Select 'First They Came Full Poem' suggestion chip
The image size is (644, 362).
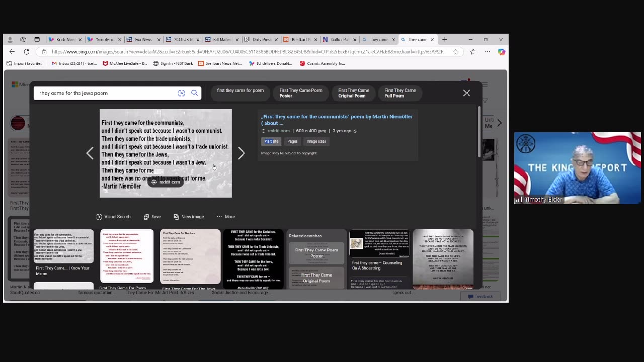tap(400, 93)
